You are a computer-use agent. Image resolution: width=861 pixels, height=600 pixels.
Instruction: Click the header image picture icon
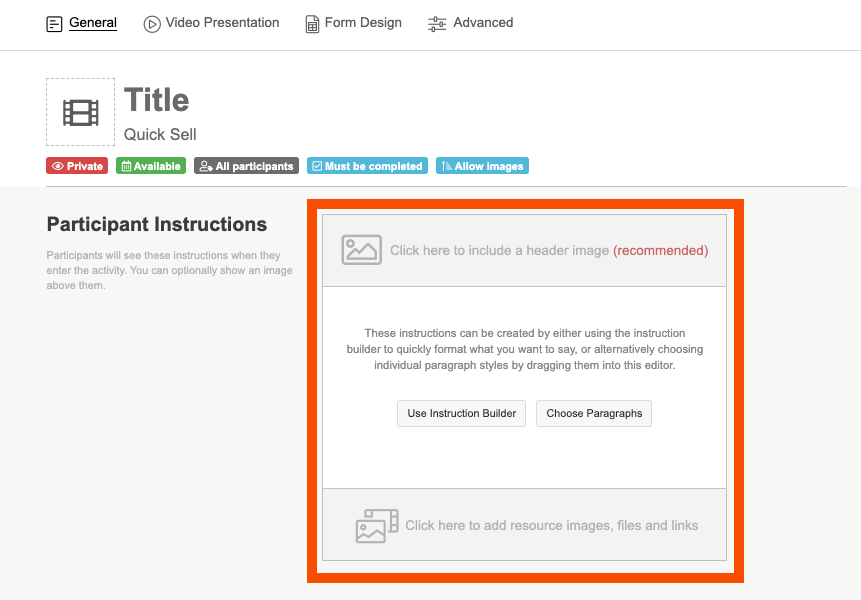pos(361,250)
